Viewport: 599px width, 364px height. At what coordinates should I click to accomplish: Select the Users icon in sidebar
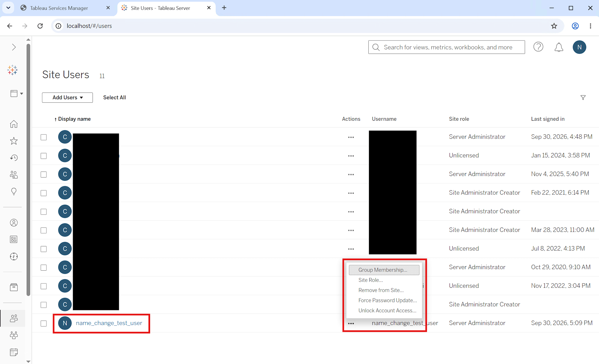point(14,318)
